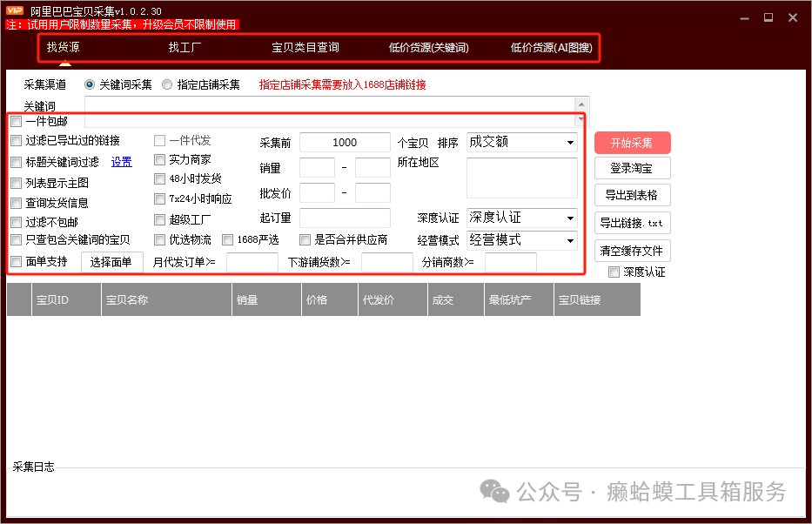Expand the 经营模式 dropdown
This screenshot has width=812, height=524.
coord(522,240)
